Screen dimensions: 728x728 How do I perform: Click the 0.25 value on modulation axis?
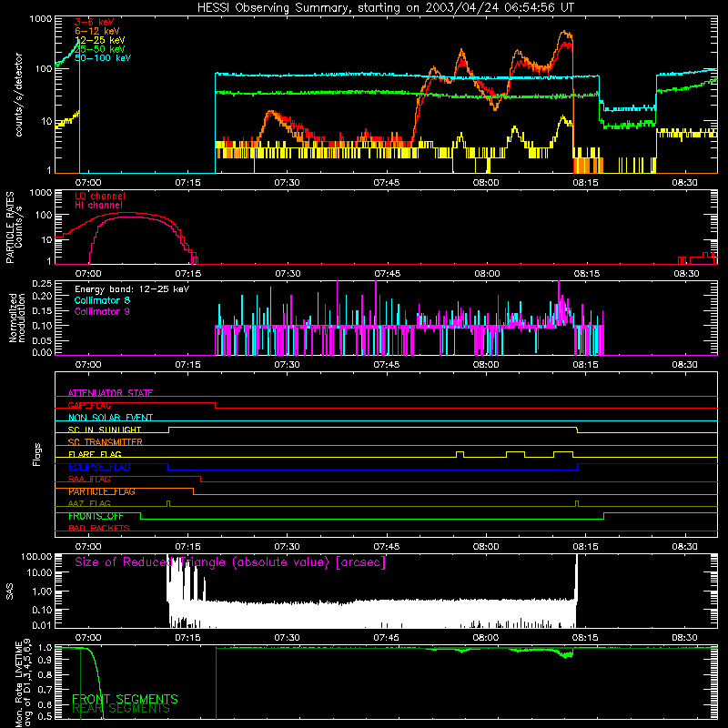point(42,283)
